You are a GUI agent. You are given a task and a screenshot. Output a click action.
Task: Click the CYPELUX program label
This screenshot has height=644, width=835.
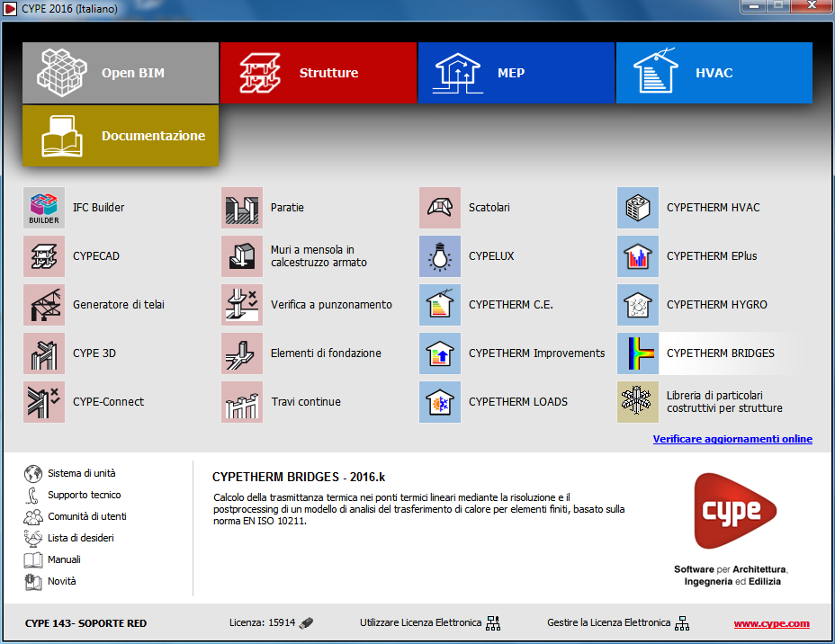point(491,256)
